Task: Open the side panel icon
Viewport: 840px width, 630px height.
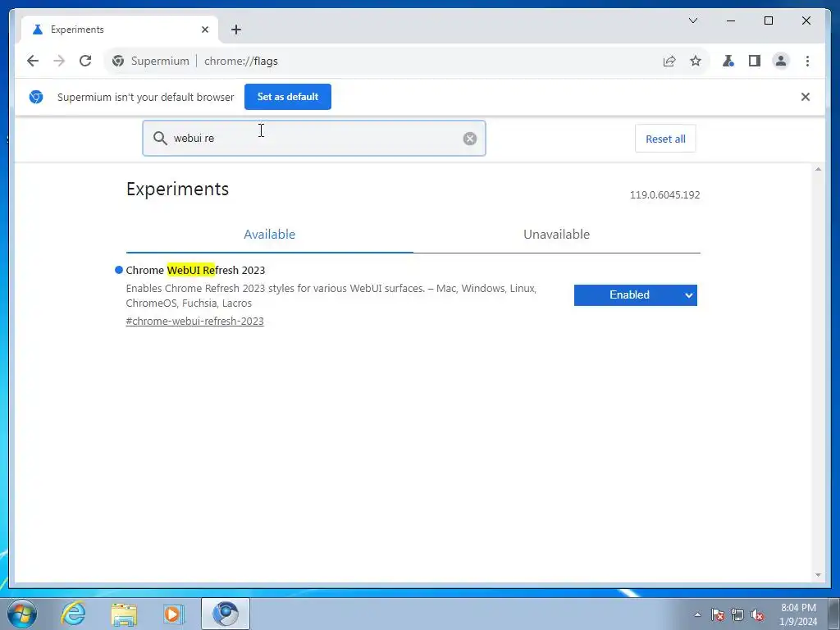Action: (755, 61)
